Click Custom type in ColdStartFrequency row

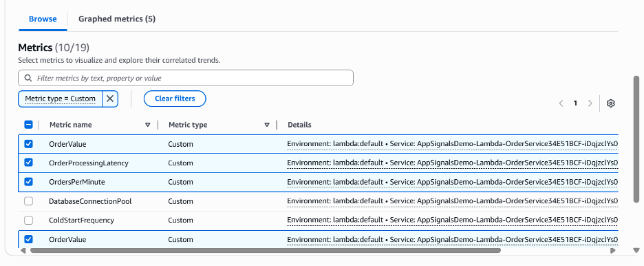coord(180,221)
